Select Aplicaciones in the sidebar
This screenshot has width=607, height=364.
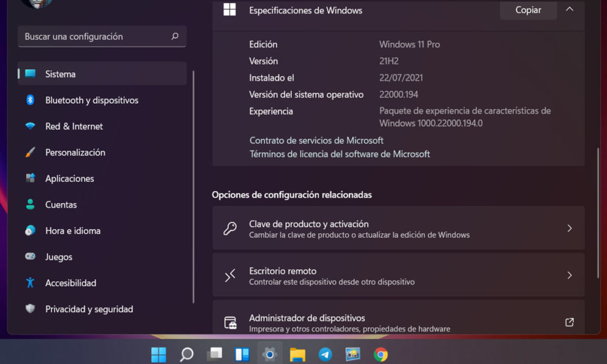point(70,178)
